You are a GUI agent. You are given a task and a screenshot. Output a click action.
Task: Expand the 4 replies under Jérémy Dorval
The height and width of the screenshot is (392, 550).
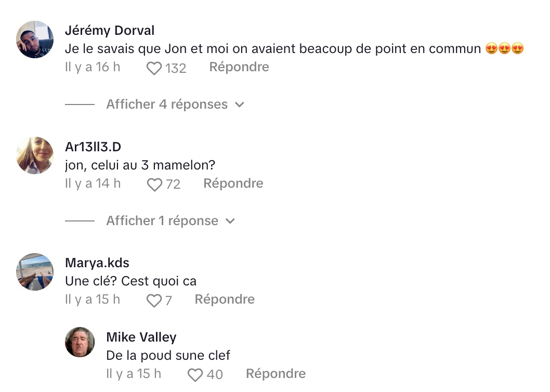pos(167,104)
